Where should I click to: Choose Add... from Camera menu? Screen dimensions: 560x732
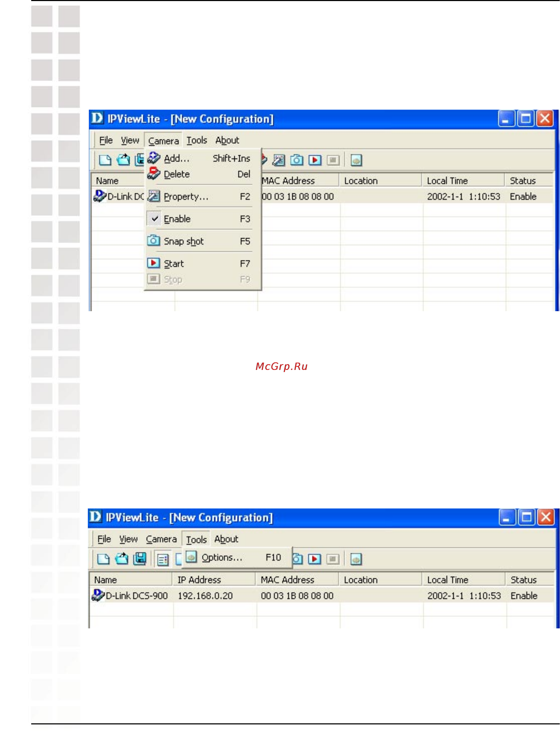pos(203,158)
